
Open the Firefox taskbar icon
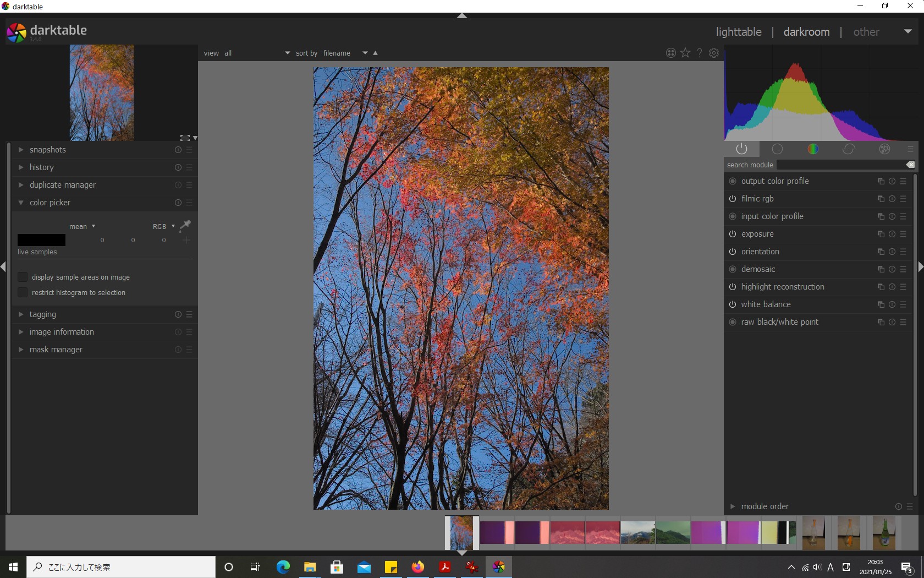[418, 566]
